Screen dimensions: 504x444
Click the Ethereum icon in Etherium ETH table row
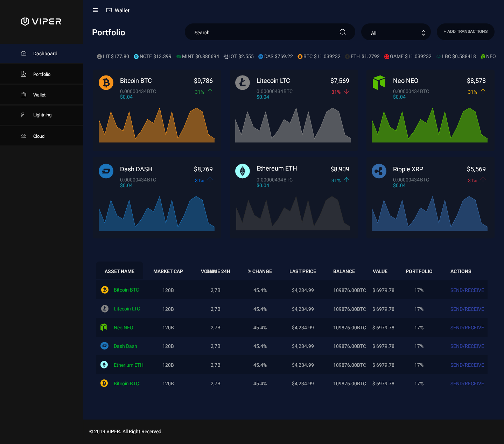(104, 365)
